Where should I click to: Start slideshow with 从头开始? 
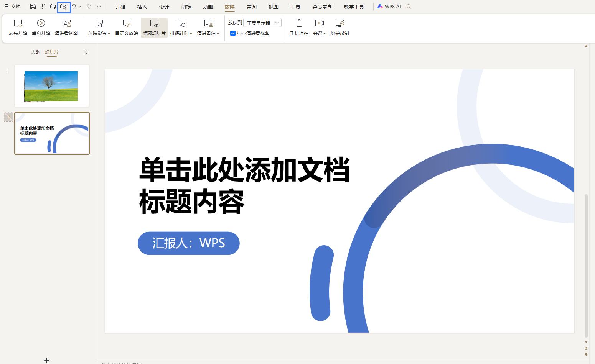click(x=18, y=28)
